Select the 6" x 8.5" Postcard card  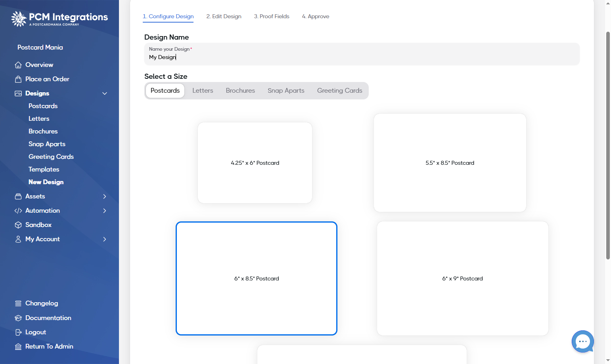(x=257, y=278)
